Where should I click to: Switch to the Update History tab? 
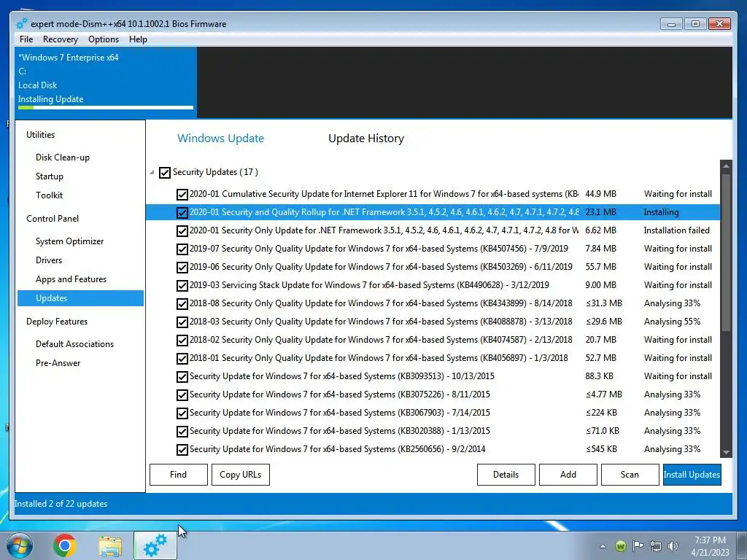click(366, 138)
